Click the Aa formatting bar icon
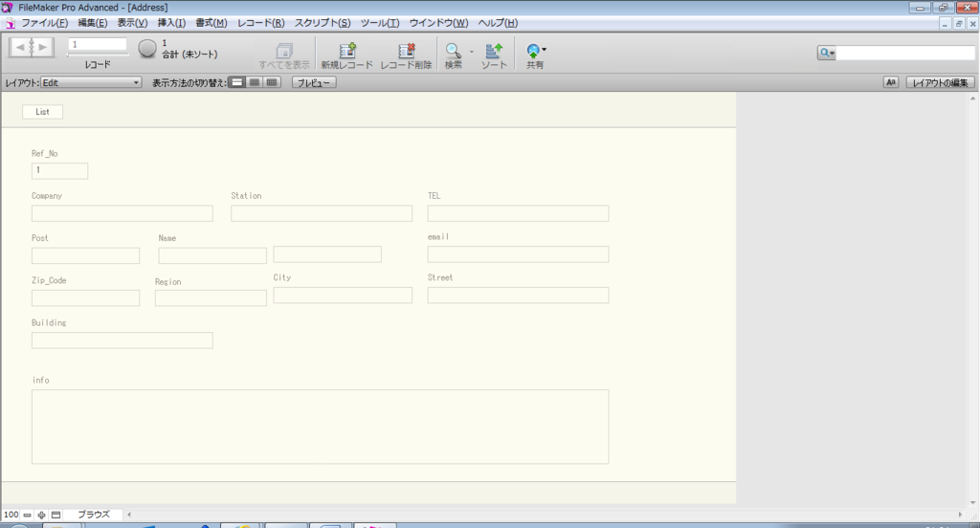Screen dimensions: 980x528 [891, 82]
